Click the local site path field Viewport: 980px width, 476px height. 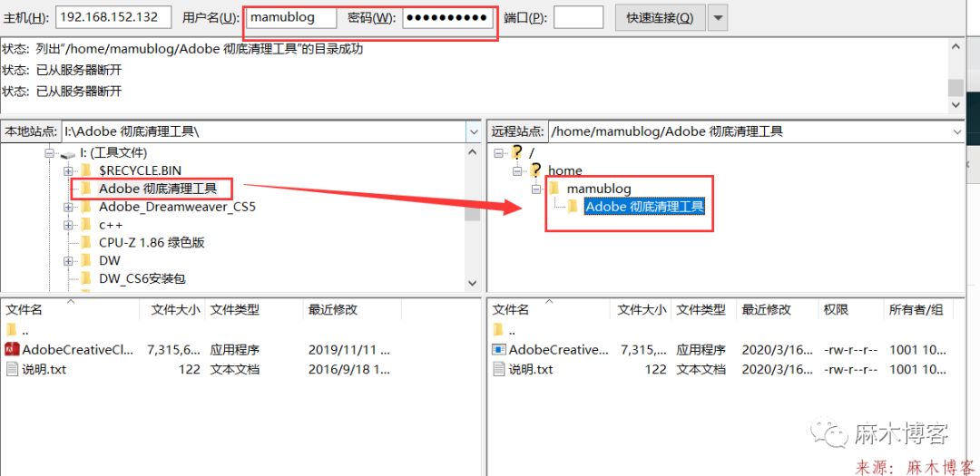click(x=264, y=131)
